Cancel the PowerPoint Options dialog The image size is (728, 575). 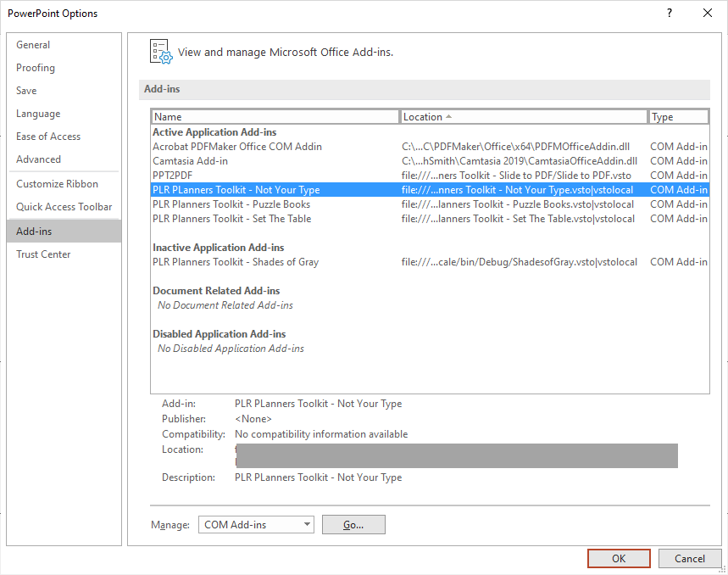689,559
